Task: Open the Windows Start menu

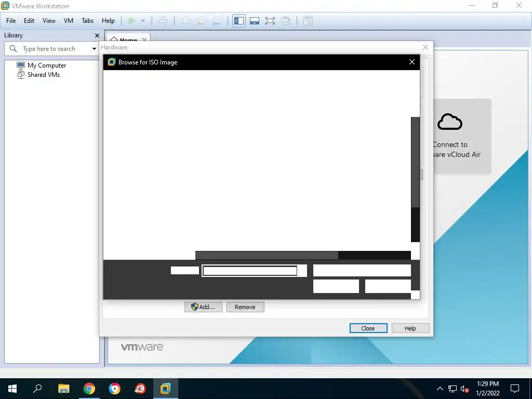Action: [12, 389]
